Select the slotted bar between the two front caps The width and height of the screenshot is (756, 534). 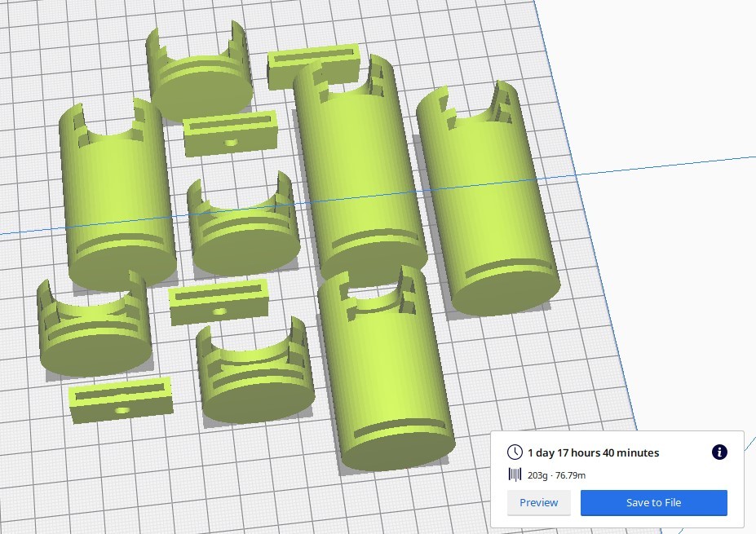218,302
